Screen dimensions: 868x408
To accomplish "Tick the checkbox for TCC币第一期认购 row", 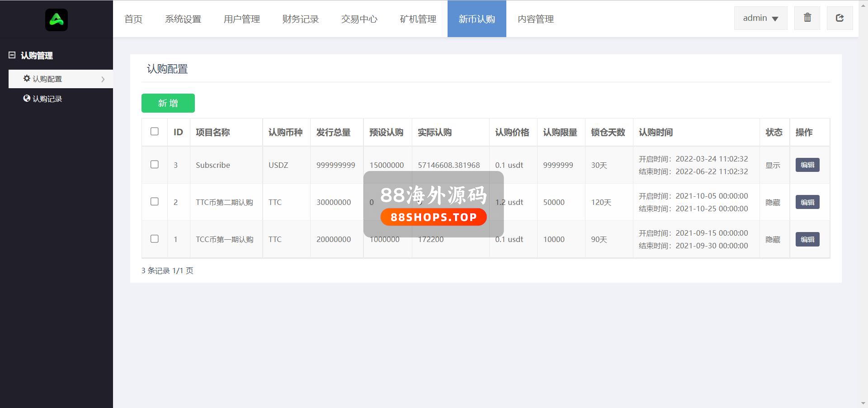I will tap(155, 239).
